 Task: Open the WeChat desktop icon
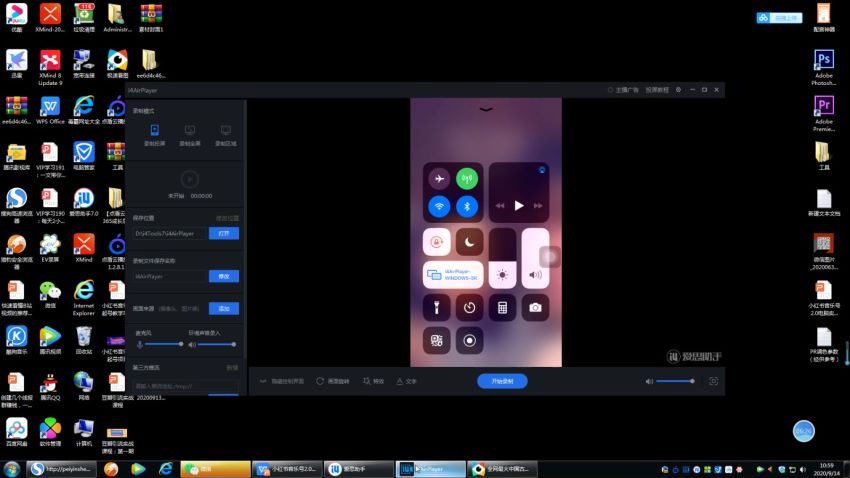coord(50,294)
